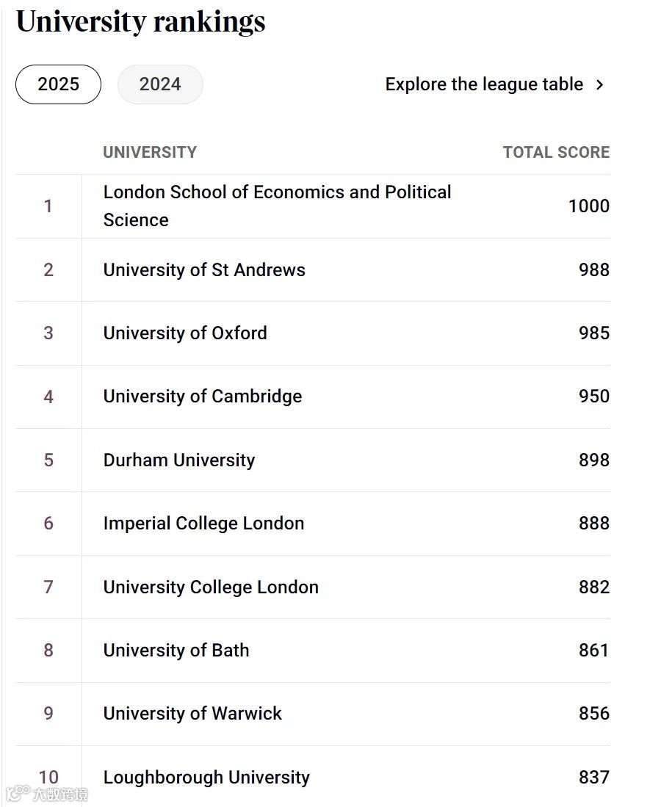This screenshot has height=807, width=672.
Task: Click the rank number 1 cell
Action: click(48, 206)
